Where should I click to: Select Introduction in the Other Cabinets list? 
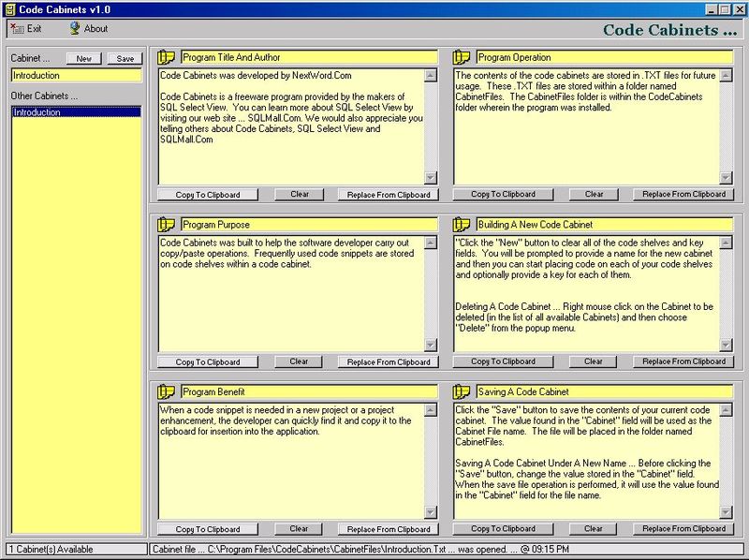(x=77, y=112)
